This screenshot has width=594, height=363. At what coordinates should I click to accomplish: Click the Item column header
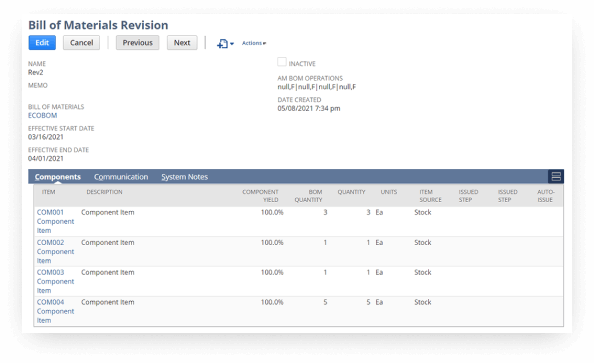[48, 192]
